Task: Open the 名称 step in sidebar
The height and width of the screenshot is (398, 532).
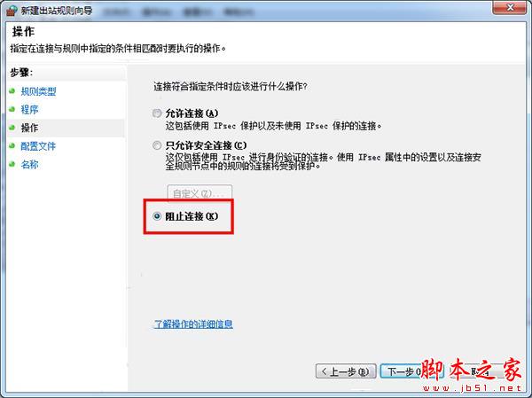Action: [29, 165]
